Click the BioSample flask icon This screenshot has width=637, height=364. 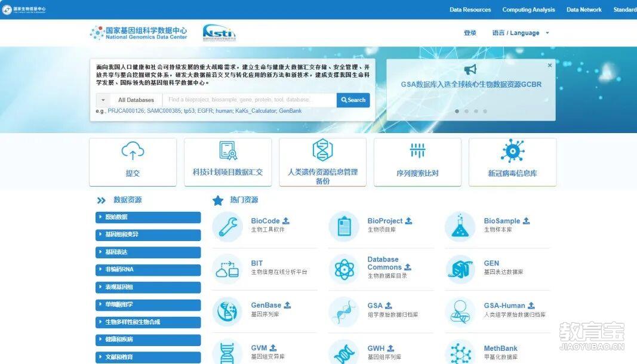tap(460, 225)
